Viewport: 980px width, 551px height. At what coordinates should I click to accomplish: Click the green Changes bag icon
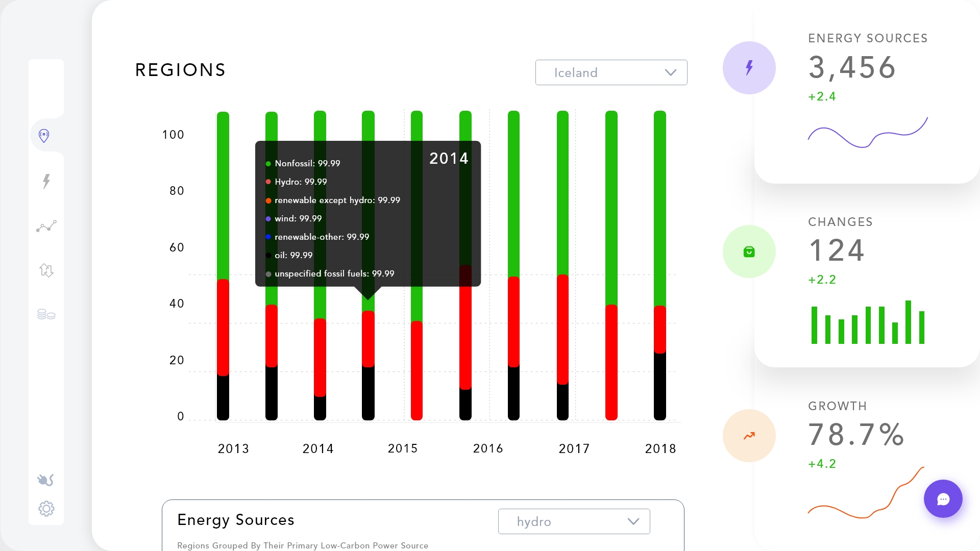749,252
